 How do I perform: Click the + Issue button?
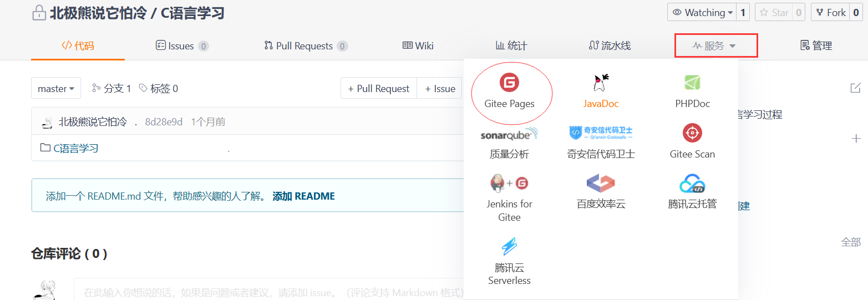tap(440, 88)
